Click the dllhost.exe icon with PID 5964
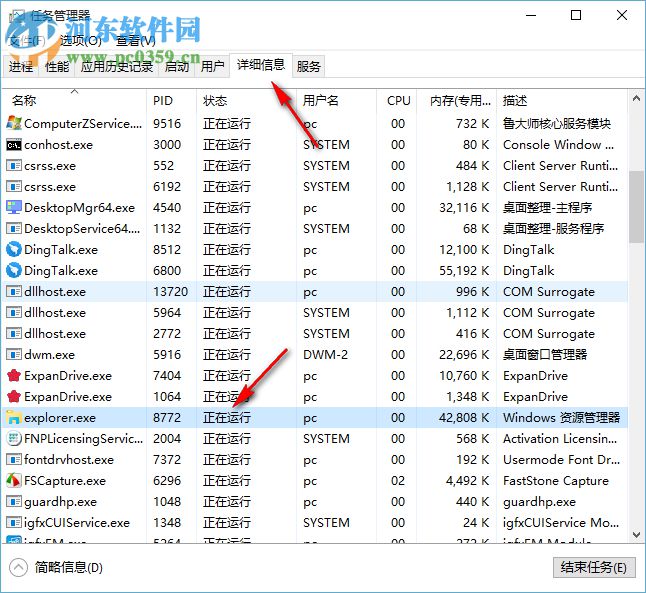The height and width of the screenshot is (593, 646). pos(14,313)
